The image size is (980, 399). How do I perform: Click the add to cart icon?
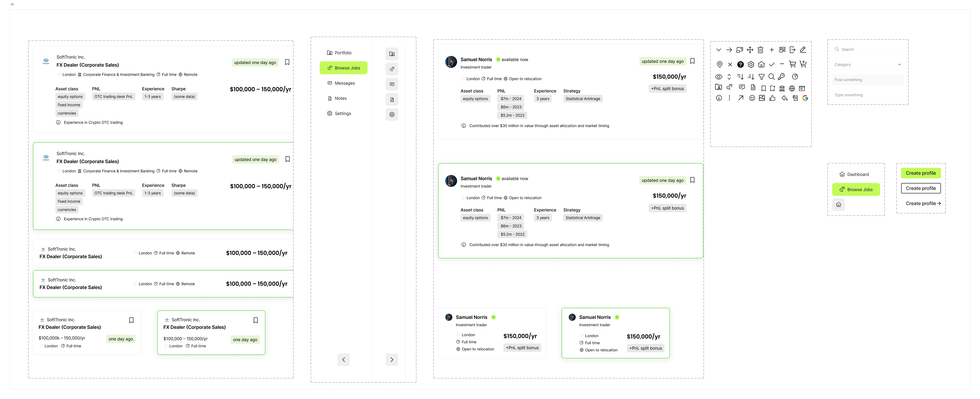coord(803,64)
